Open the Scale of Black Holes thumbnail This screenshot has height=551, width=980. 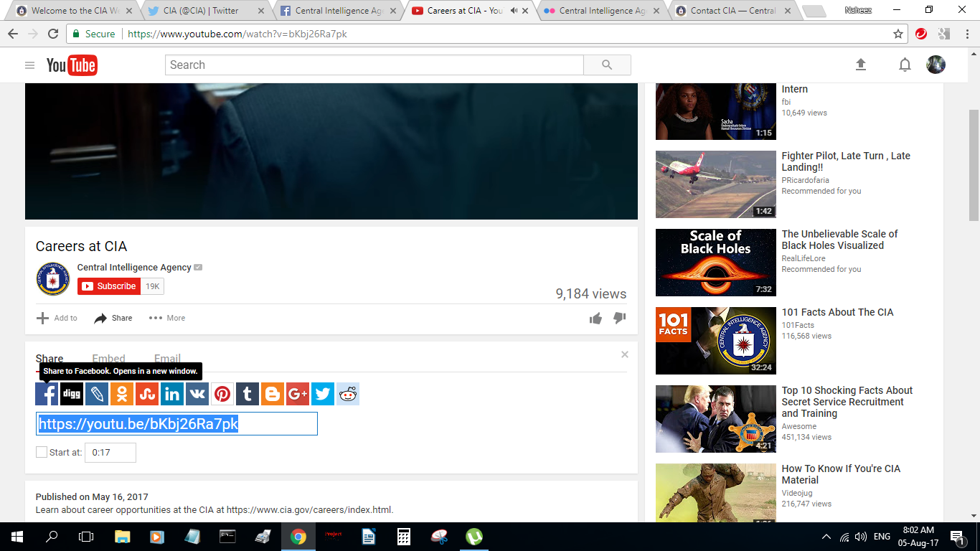pos(716,263)
